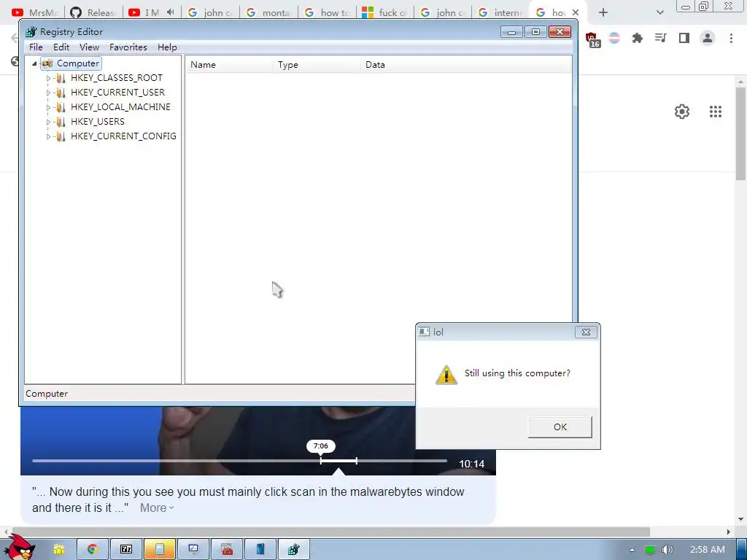The image size is (747, 560).
Task: Open the Favorites menu
Action: click(x=128, y=47)
